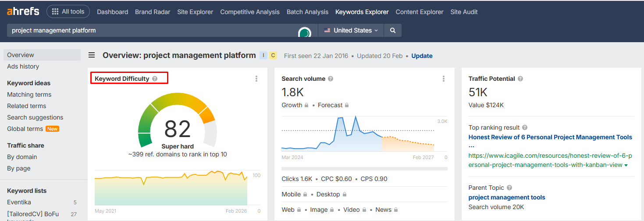Click the Keyword Difficulty gauge showing 82
Image resolution: width=644 pixels, height=221 pixels.
[x=177, y=120]
